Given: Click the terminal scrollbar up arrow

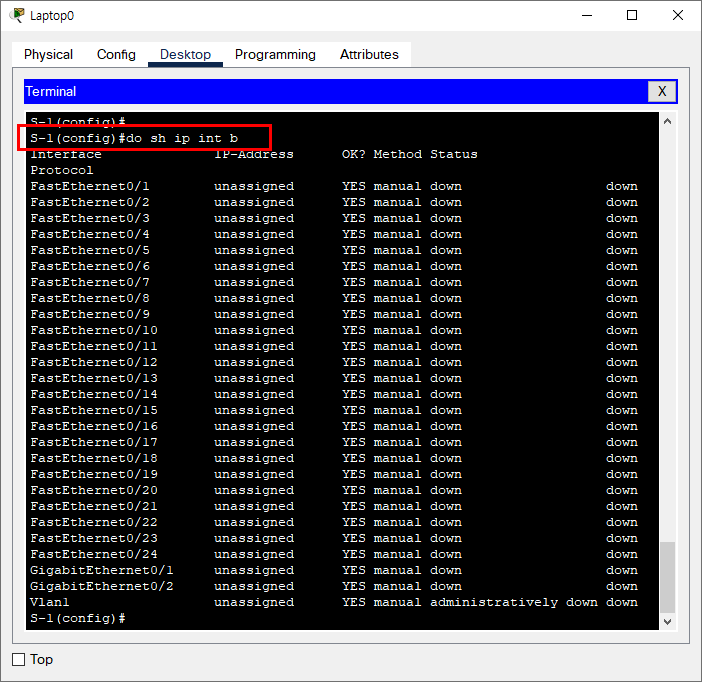Looking at the screenshot, I should point(667,121).
